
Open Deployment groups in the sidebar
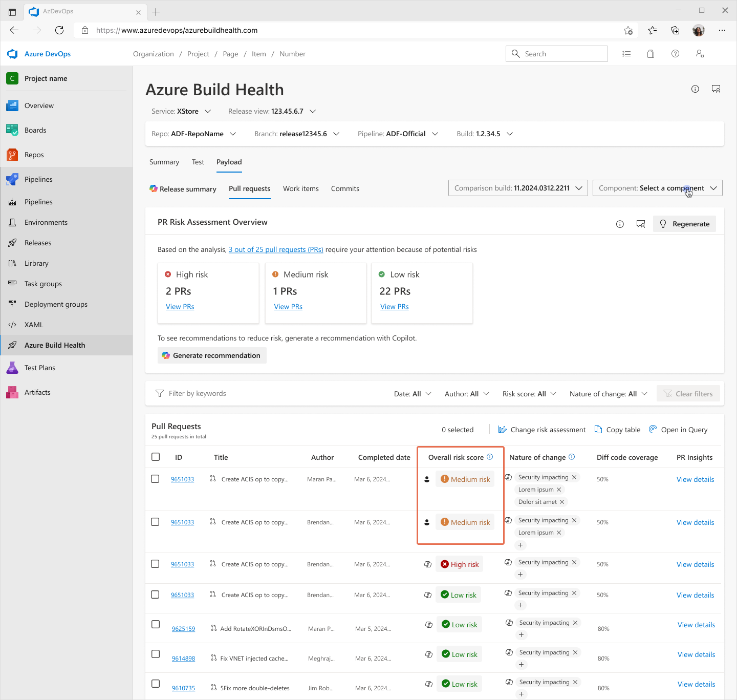coord(67,304)
